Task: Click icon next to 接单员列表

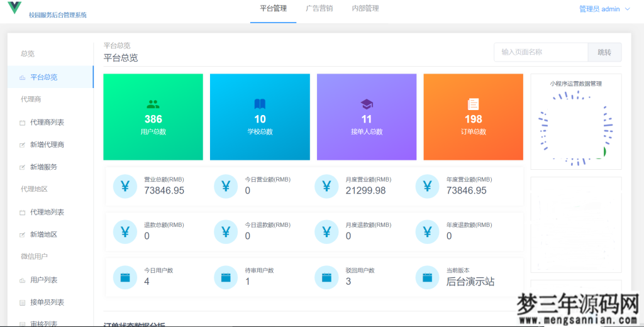Action: pos(23,302)
